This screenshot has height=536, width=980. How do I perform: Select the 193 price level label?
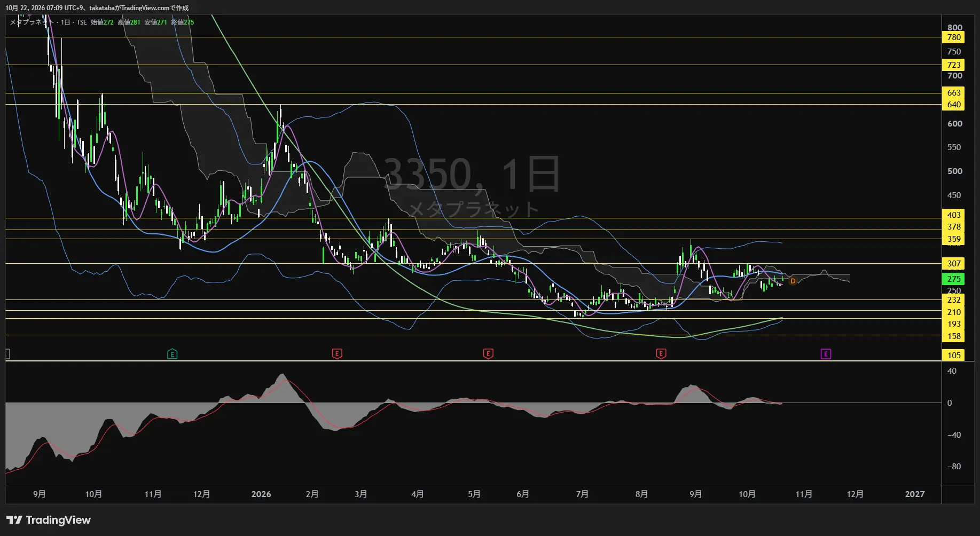(x=953, y=324)
